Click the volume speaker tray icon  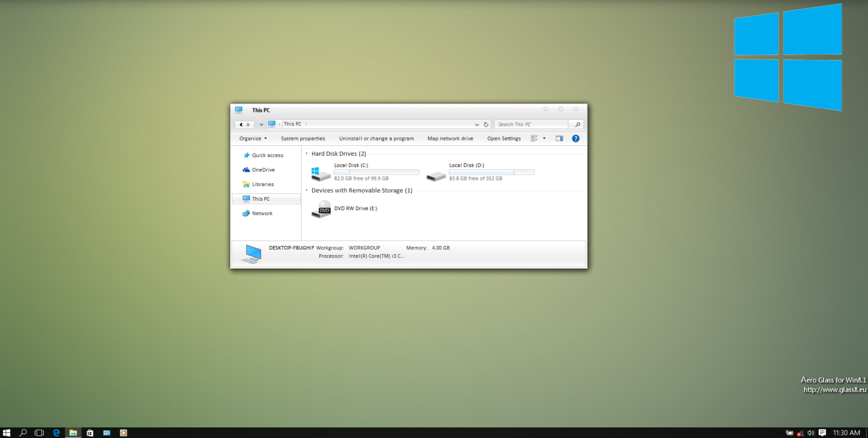click(x=811, y=433)
